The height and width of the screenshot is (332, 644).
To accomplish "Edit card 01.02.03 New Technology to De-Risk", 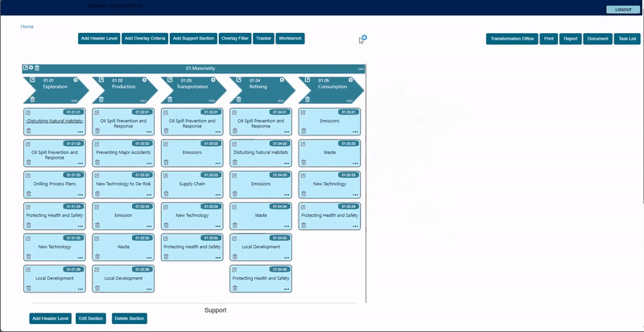I will pyautogui.click(x=97, y=176).
